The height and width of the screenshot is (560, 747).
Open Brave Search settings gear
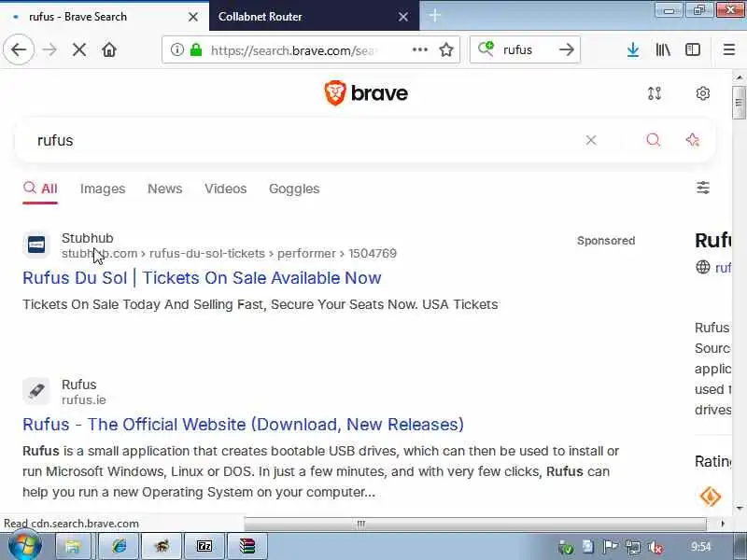(x=703, y=93)
